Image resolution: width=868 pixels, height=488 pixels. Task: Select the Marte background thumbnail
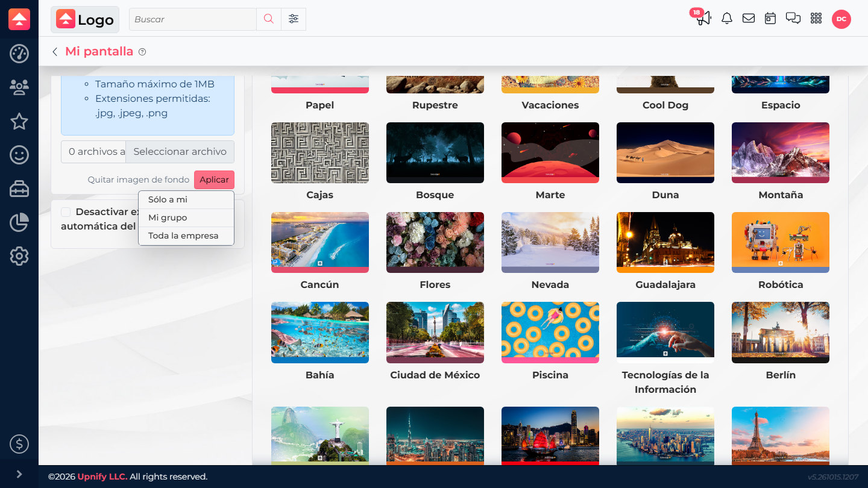tap(550, 152)
